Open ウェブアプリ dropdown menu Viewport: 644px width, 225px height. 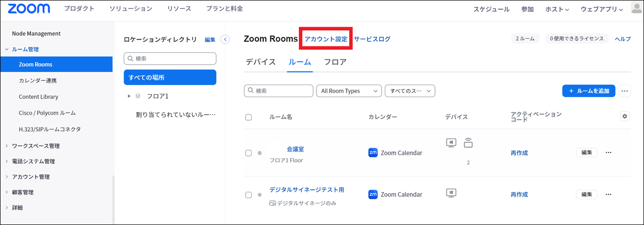pos(602,9)
